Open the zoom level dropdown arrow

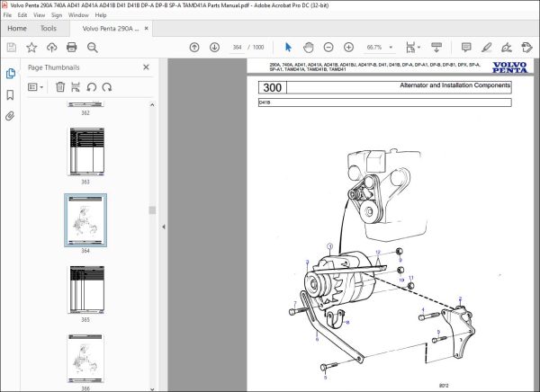pyautogui.click(x=391, y=47)
